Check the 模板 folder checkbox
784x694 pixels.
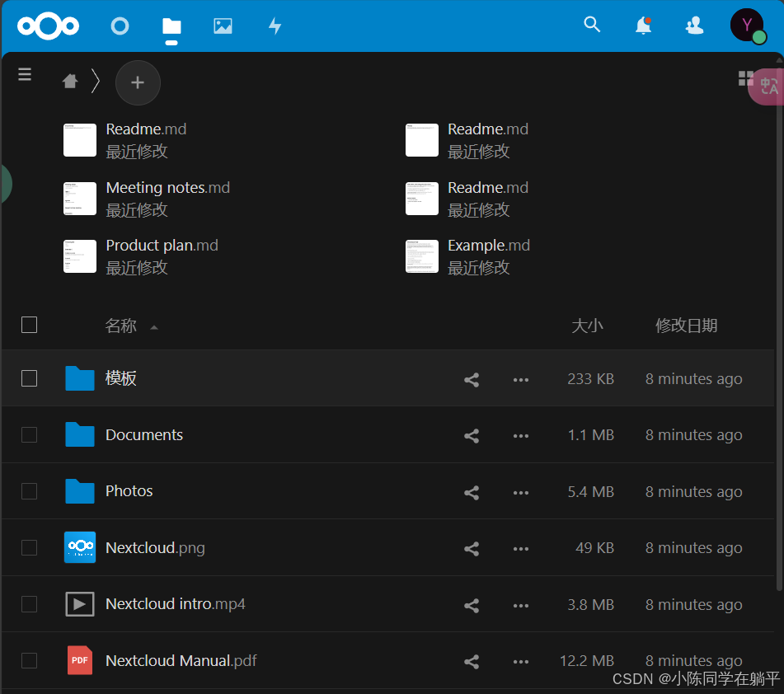pyautogui.click(x=29, y=378)
